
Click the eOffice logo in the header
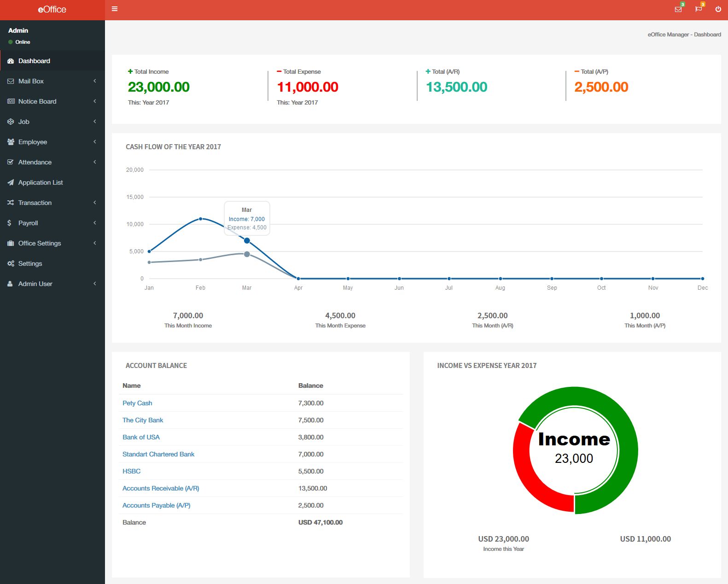coord(52,10)
